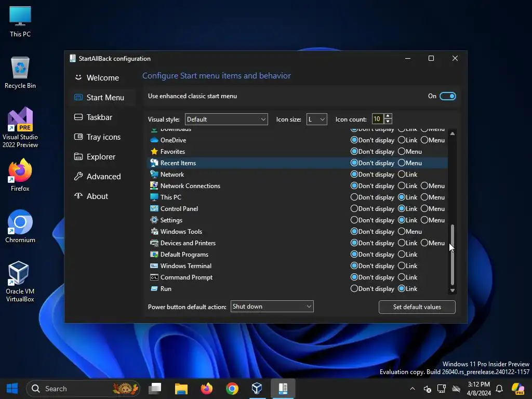Click the Recent Items icon
Image resolution: width=532 pixels, height=399 pixels.
click(x=154, y=163)
